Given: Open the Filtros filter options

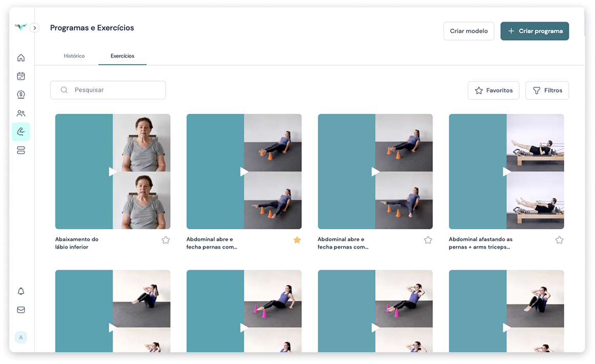Looking at the screenshot, I should (547, 90).
